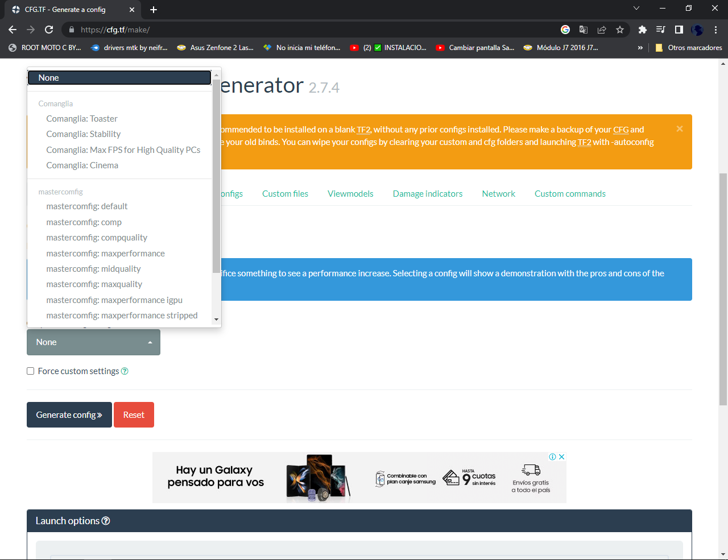Dismiss the orange warning alert
728x560 pixels.
tap(680, 129)
